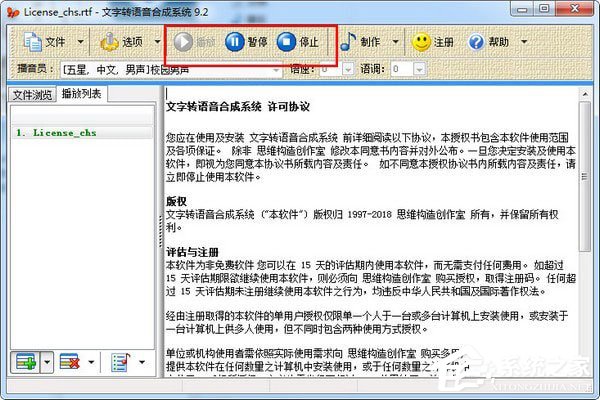The height and width of the screenshot is (400, 600).
Task: Click the vertical scrollbar thumb in text area
Action: pyautogui.click(x=584, y=176)
